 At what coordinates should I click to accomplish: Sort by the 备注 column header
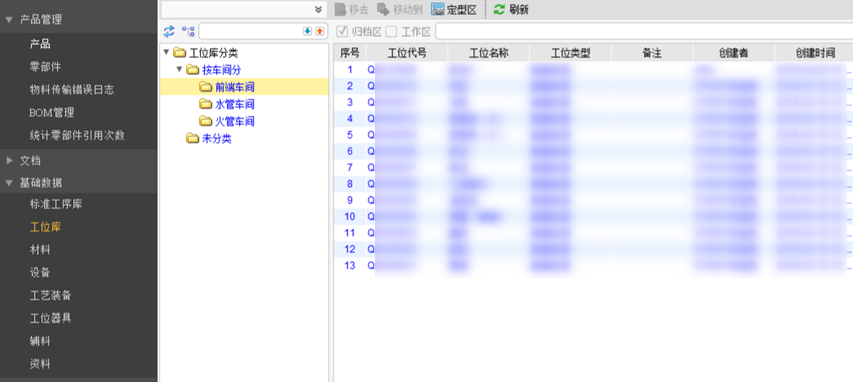[x=652, y=53]
